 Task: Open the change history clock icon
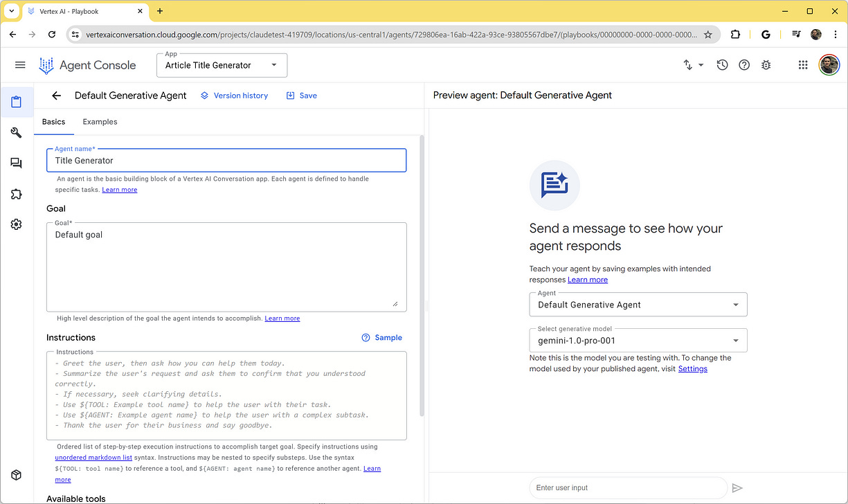coord(722,64)
